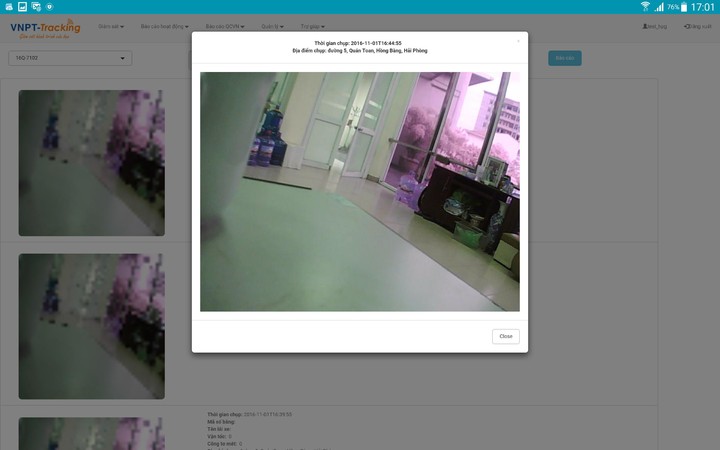
Task: Open the vehicle selector dropdown 16Q-7102
Action: click(70, 58)
